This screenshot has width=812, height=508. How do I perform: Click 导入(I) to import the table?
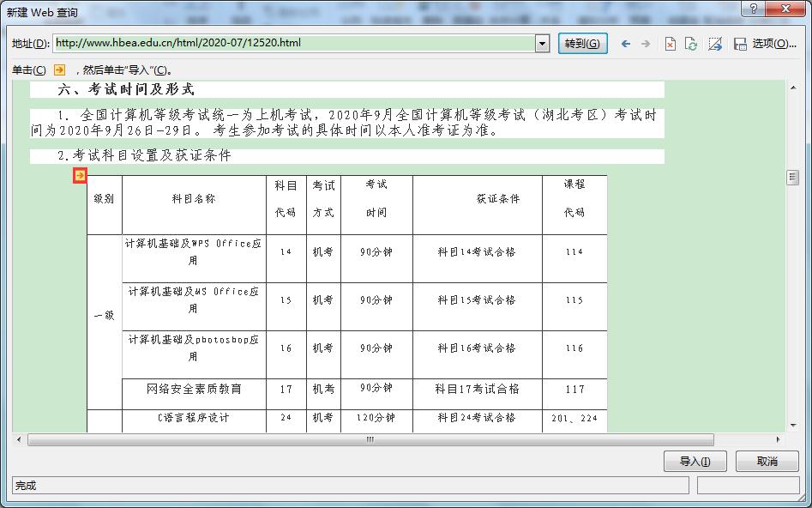tap(695, 461)
